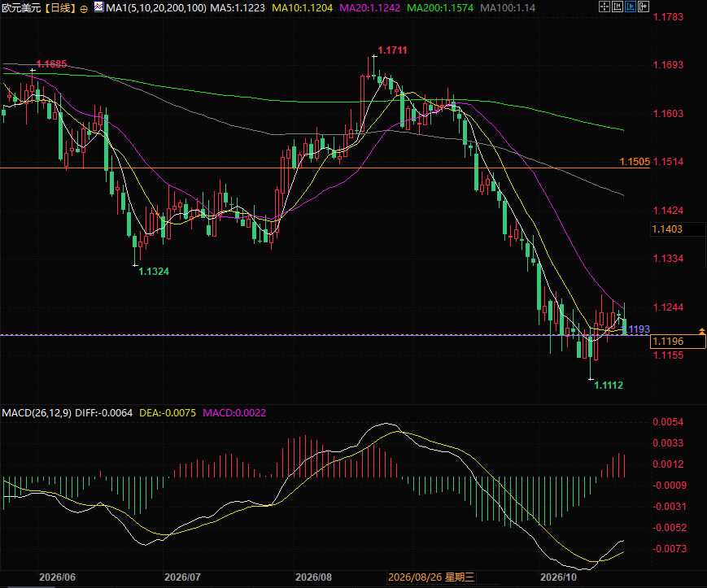Select the MA200:1.1574 legend value
707x588 pixels.
[x=440, y=7]
